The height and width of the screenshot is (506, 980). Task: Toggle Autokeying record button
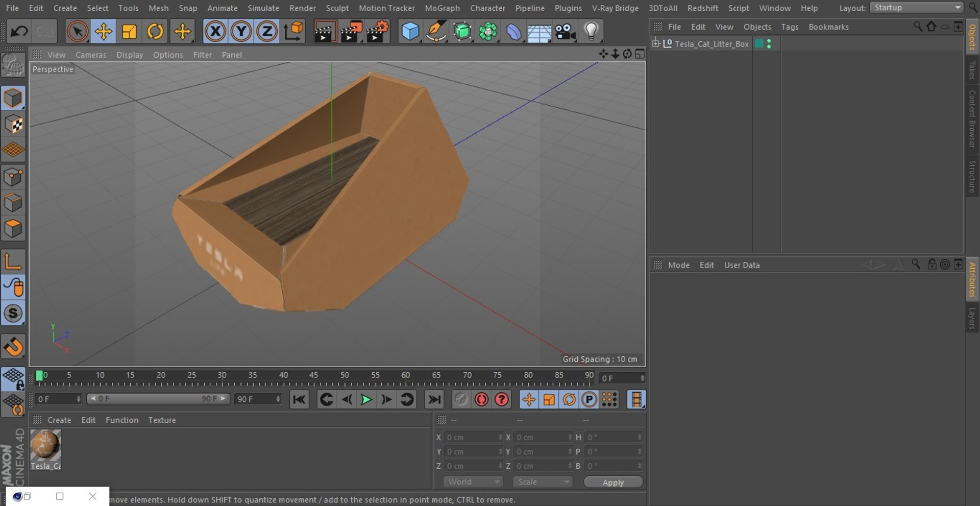(481, 399)
